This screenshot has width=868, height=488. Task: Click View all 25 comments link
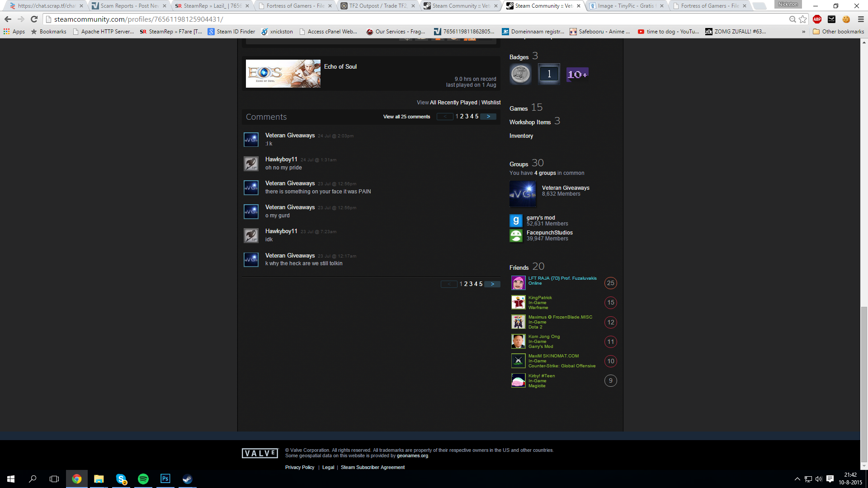(406, 117)
